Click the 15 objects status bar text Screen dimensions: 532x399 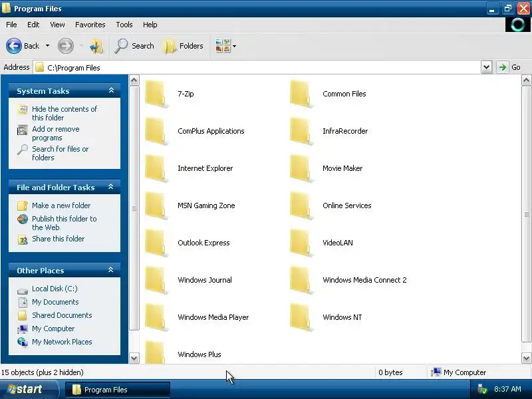tap(43, 372)
